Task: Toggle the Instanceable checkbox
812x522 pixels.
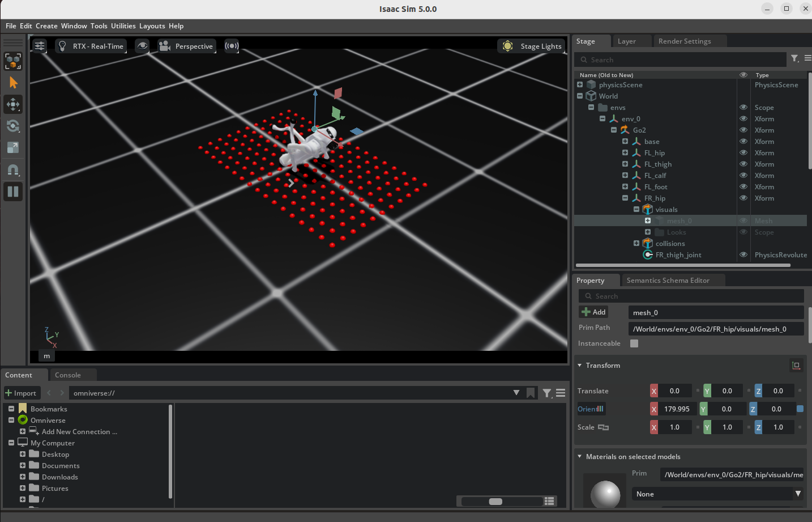Action: [634, 343]
